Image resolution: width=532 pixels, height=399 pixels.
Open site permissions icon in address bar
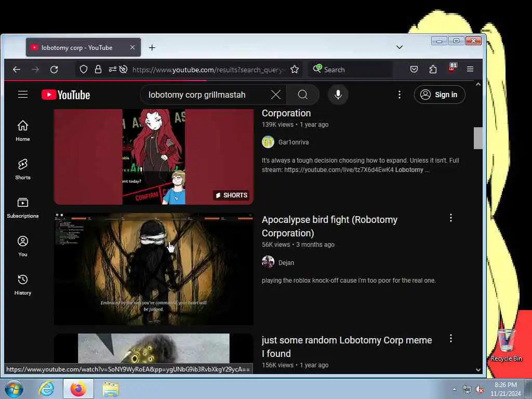112,70
